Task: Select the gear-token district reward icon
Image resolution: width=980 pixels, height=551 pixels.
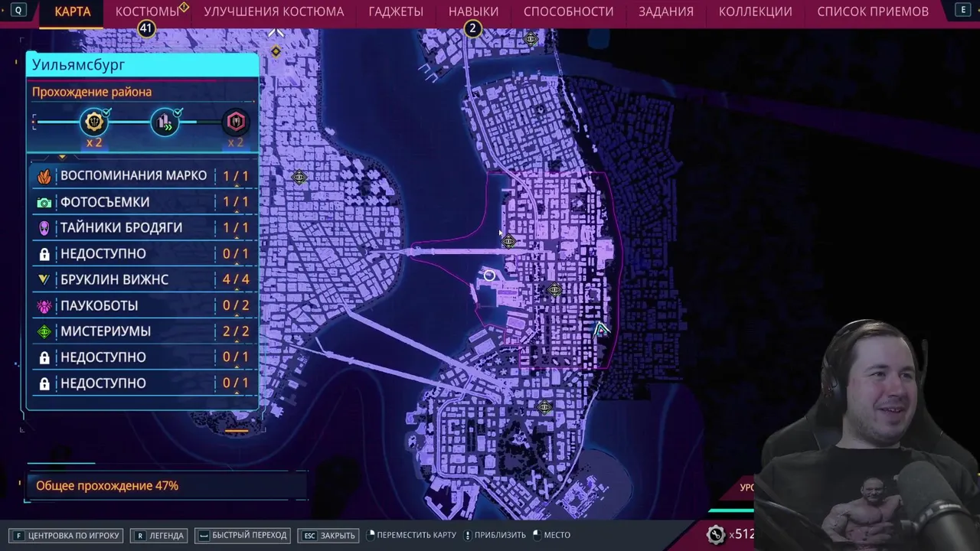Action: tap(93, 122)
